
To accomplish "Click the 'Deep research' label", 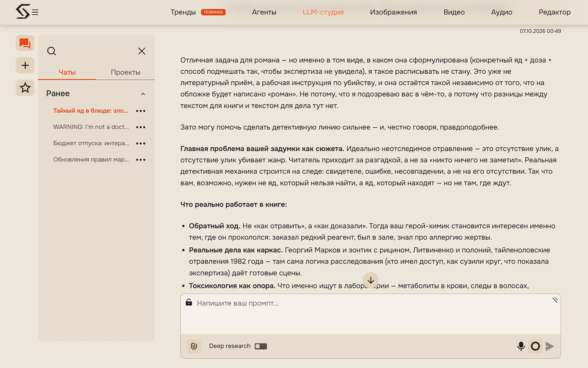I will click(x=230, y=346).
